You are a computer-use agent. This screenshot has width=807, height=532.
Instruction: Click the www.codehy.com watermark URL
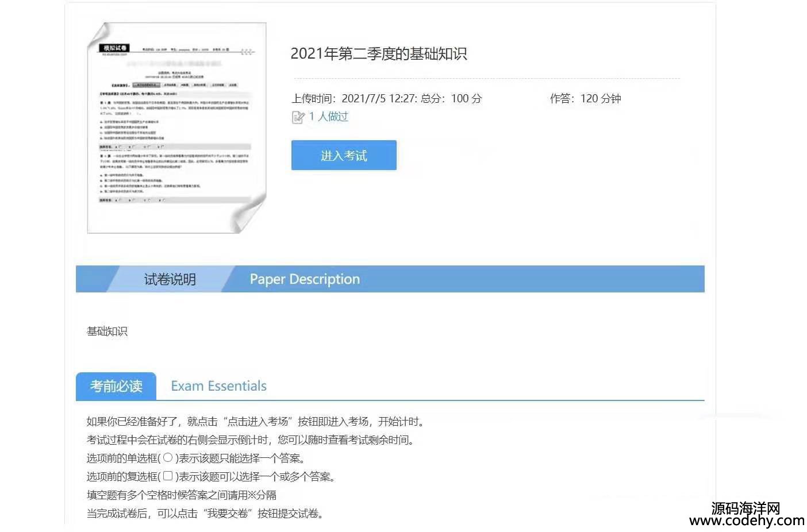747,521
